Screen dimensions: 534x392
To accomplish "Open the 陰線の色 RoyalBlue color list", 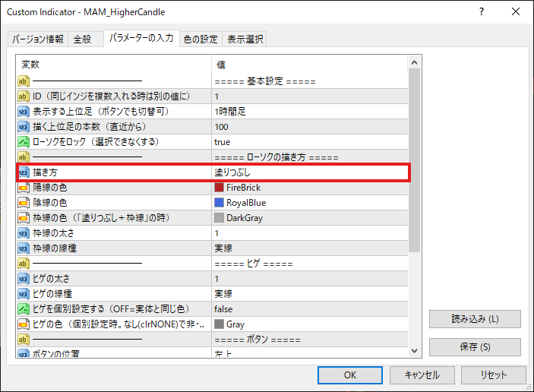I will 309,203.
